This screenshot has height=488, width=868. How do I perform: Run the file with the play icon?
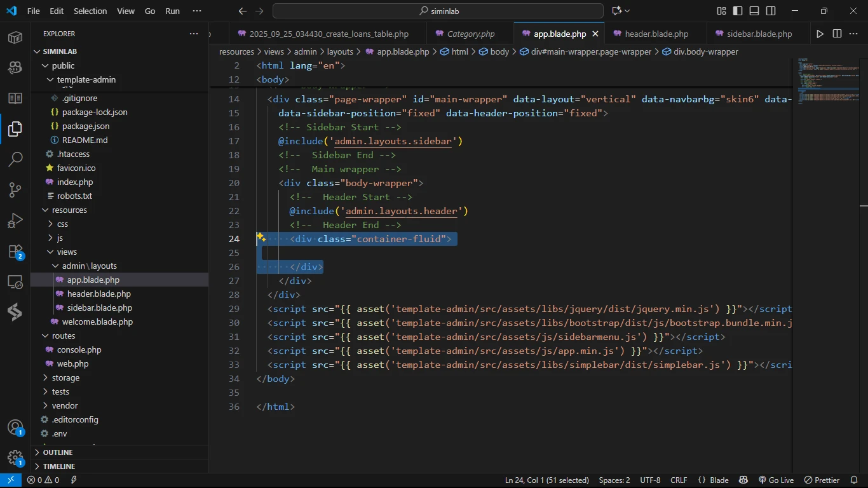820,34
